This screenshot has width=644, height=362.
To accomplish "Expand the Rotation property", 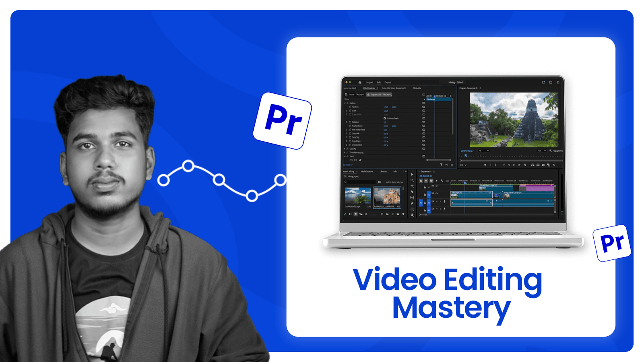I will (x=347, y=122).
